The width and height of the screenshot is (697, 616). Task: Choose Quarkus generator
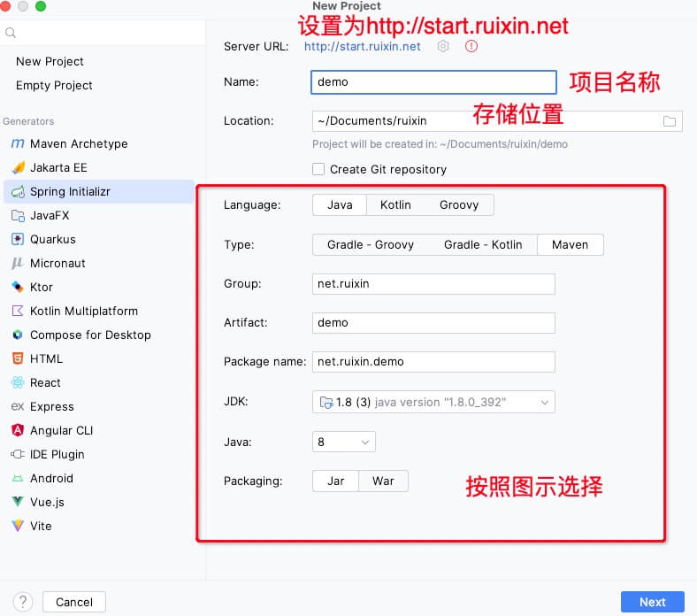99,239
